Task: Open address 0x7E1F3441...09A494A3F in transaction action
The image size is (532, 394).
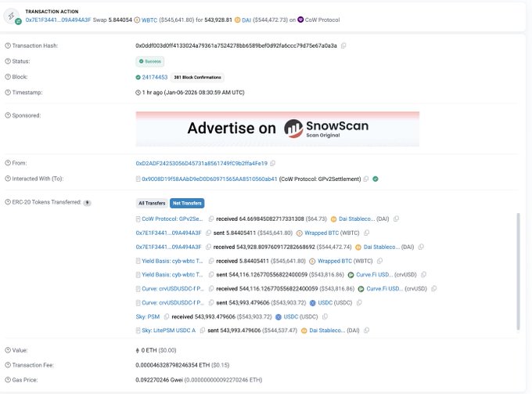Action: point(58,20)
